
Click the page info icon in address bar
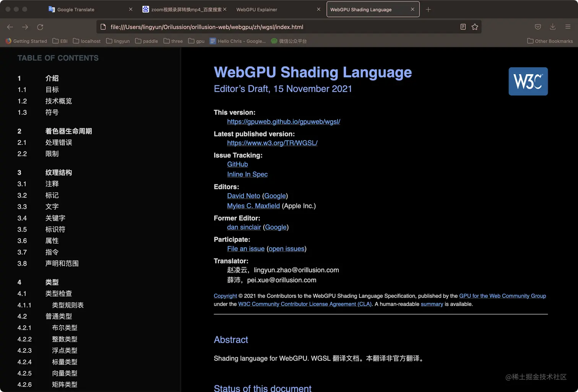(x=103, y=27)
